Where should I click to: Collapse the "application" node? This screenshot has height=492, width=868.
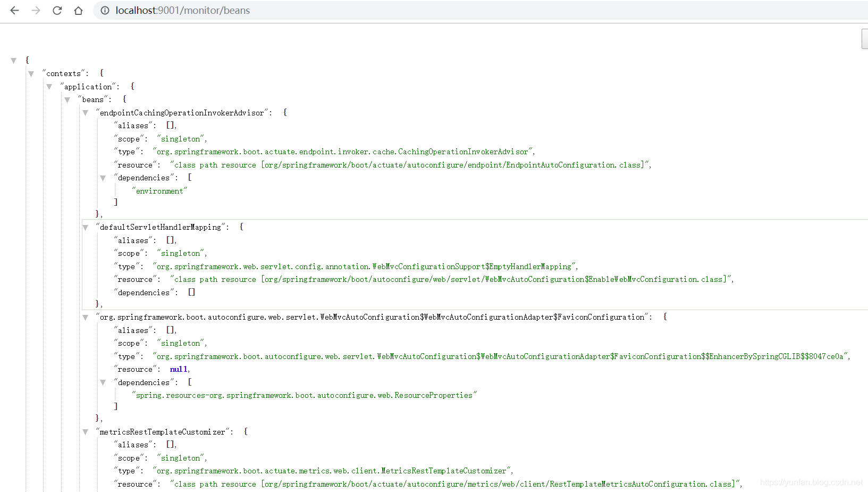[49, 87]
